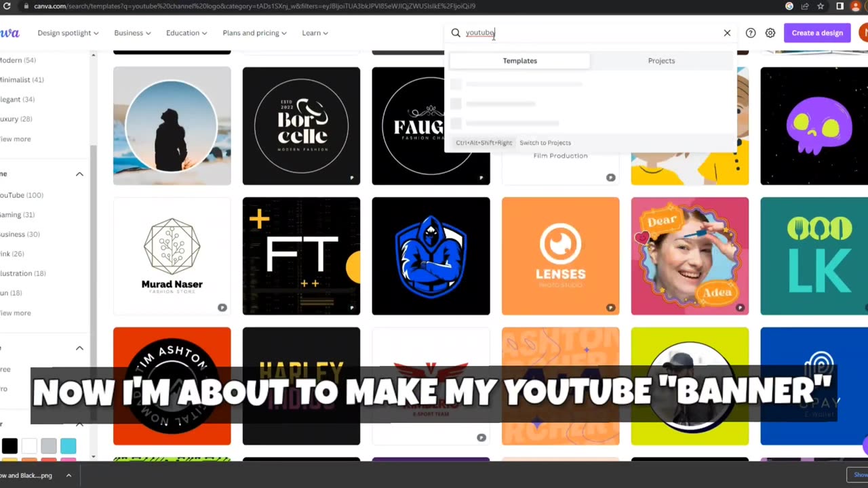Open the Canva settings gear
This screenshot has width=868, height=488.
(x=770, y=33)
